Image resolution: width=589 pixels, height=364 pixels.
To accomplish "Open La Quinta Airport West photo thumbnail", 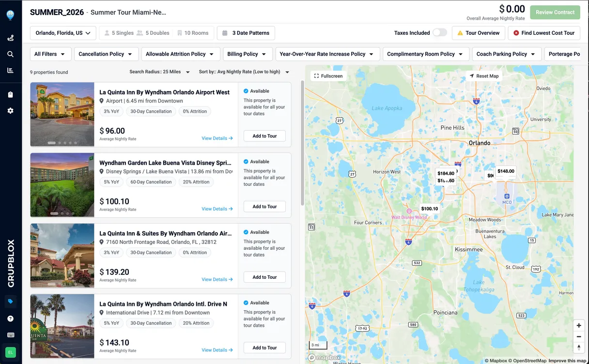I will pyautogui.click(x=62, y=114).
